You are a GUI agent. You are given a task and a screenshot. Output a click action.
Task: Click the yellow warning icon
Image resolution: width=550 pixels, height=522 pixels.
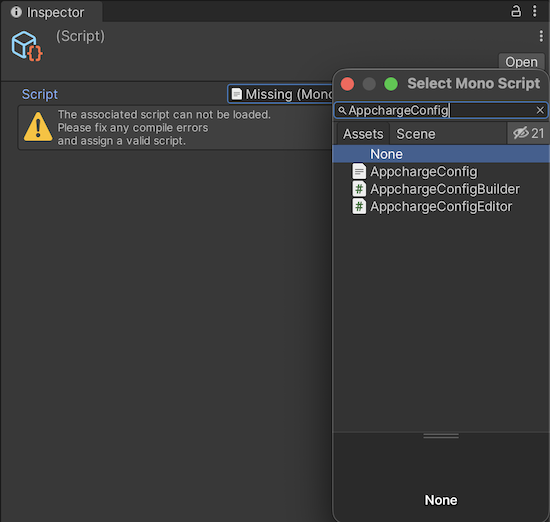point(38,127)
